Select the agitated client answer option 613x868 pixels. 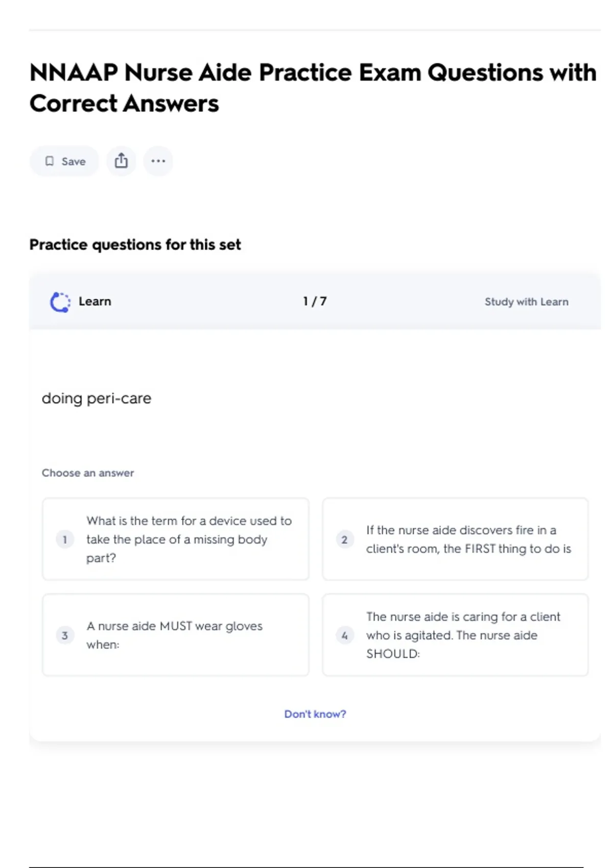[x=463, y=635]
